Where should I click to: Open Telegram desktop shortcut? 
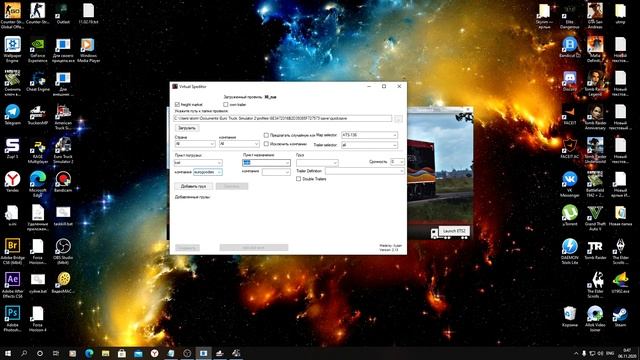pos(12,115)
